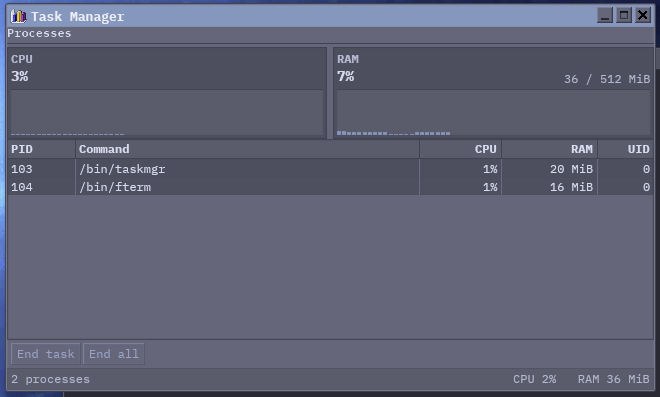
Task: Click the Task Manager title bar icon
Action: point(18,16)
